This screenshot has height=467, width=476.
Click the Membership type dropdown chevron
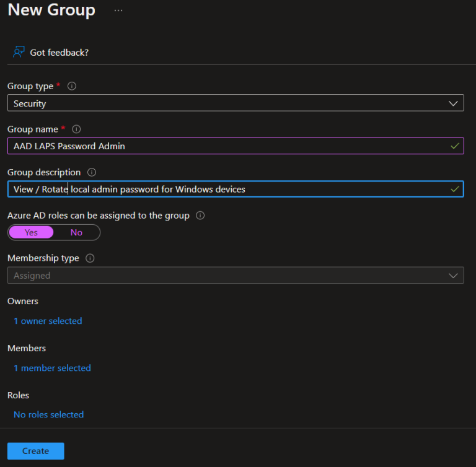(x=453, y=276)
